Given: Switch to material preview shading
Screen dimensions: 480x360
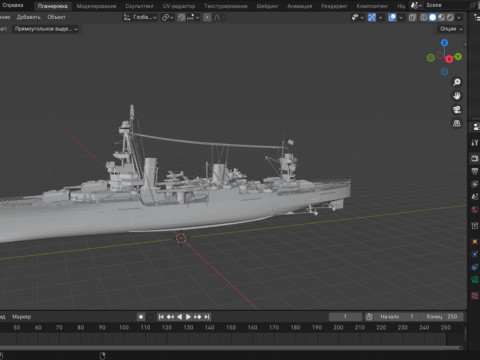Looking at the screenshot, I should [441, 17].
